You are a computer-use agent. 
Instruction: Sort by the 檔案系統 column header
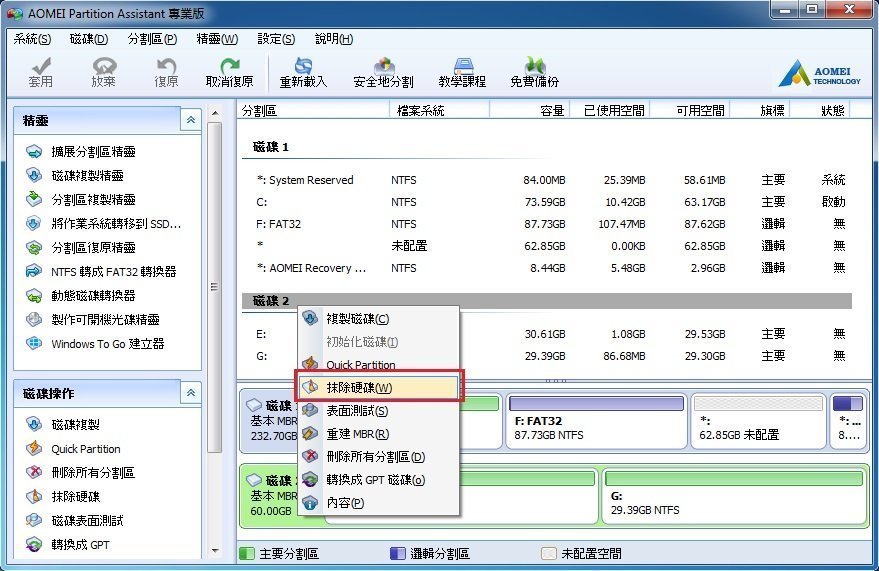coord(439,110)
